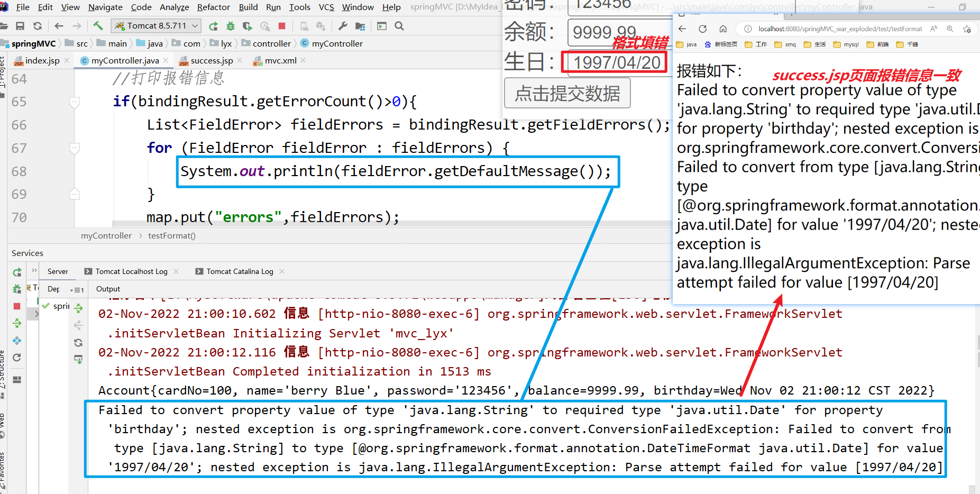Open the java bookmarks folder in the browser
The image size is (980, 494).
tap(686, 44)
